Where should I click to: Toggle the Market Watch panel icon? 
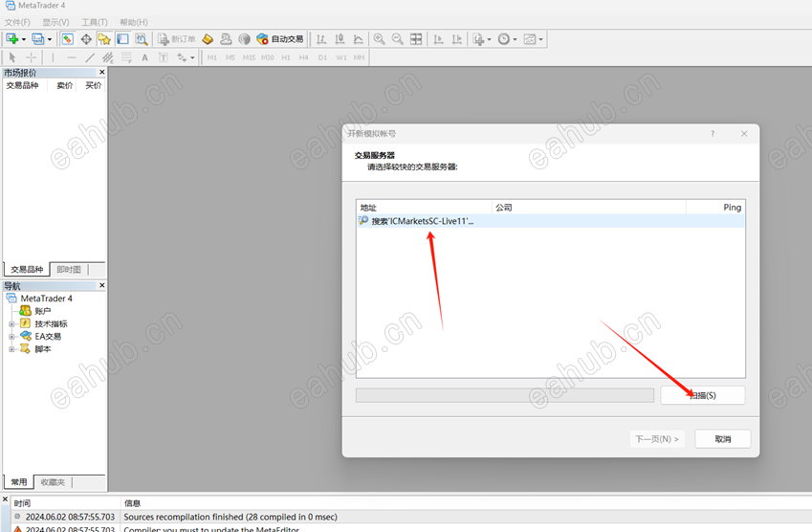[x=67, y=39]
